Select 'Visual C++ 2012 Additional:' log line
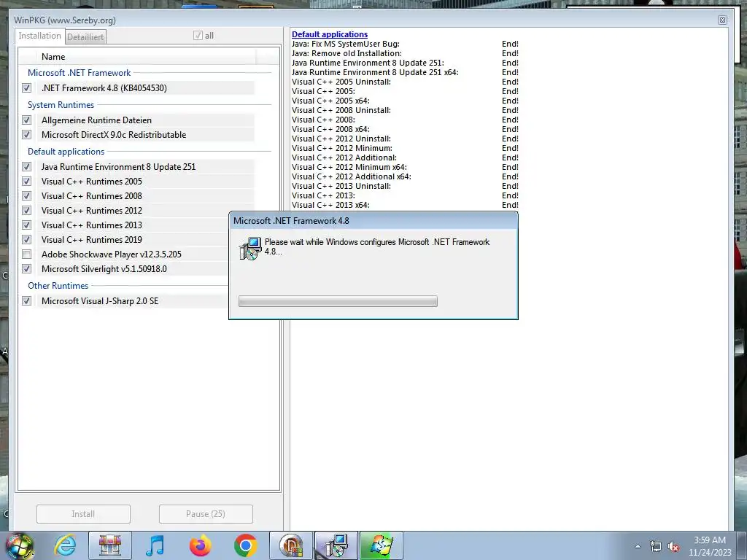This screenshot has width=747, height=560. (344, 157)
